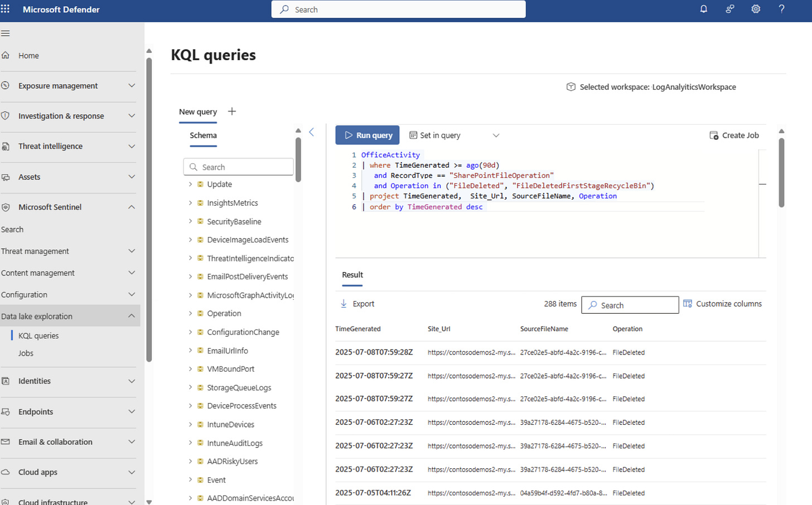
Task: Select the Schema tab
Action: coord(203,135)
